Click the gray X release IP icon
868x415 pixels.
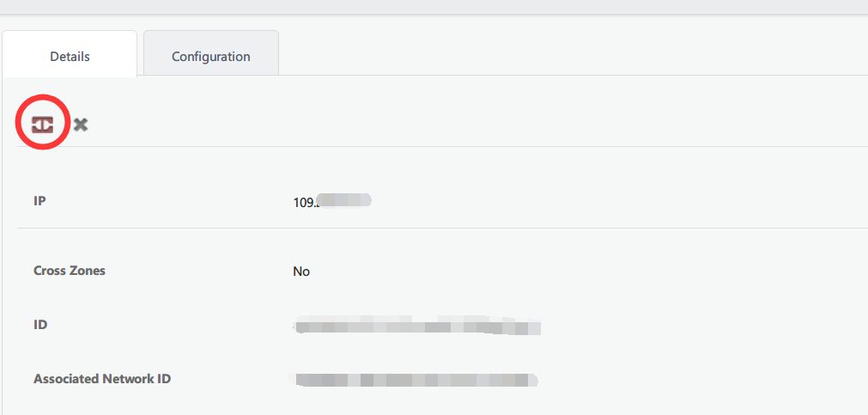tap(81, 125)
